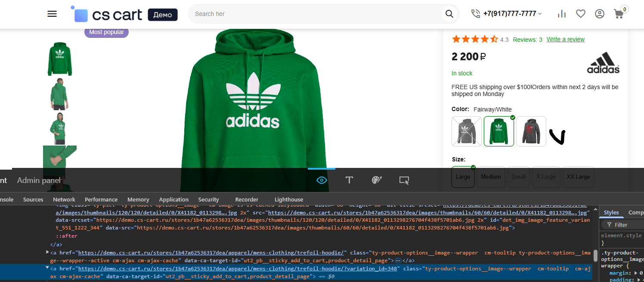This screenshot has width=644, height=282.
Task: Collapse the highlighted variation_id=348 anchor node
Action: pos(48,268)
